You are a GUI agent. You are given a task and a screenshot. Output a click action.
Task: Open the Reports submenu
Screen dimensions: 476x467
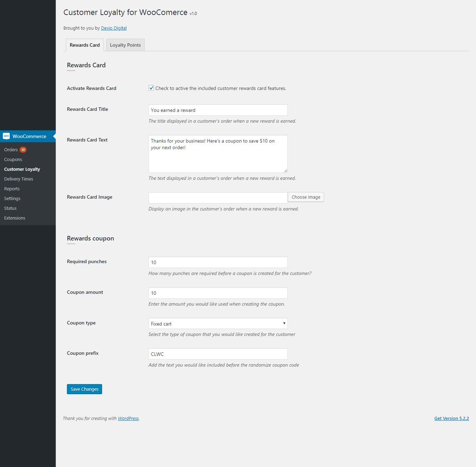tap(12, 189)
